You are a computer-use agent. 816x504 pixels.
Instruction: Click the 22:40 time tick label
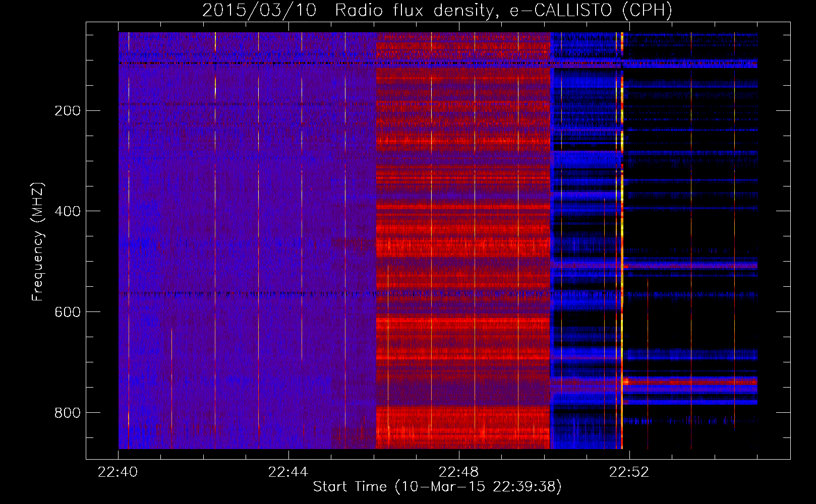118,472
